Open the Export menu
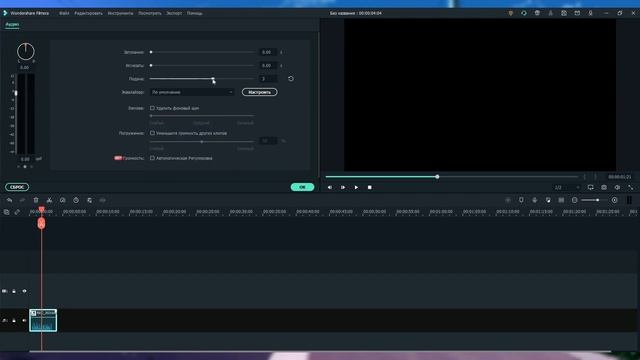This screenshot has width=640, height=360. coord(174,13)
